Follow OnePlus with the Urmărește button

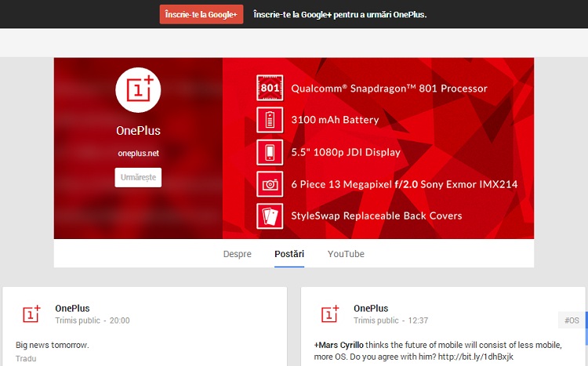point(138,178)
